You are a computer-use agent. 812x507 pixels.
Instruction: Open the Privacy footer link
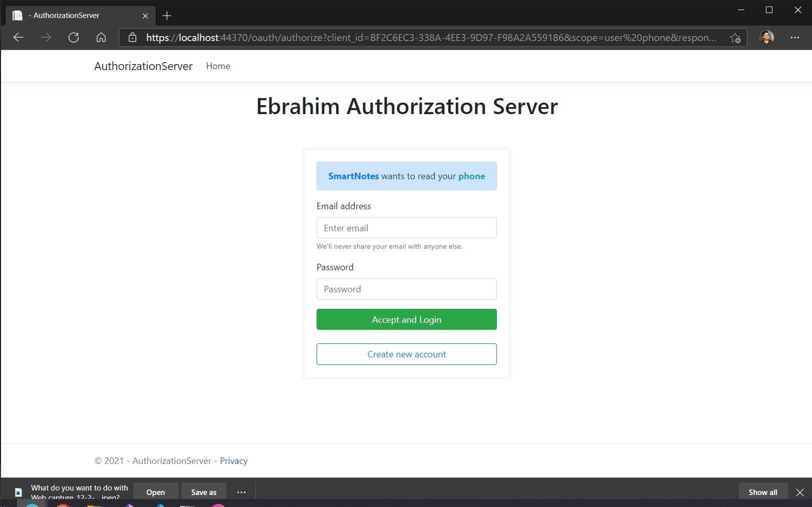click(x=233, y=461)
